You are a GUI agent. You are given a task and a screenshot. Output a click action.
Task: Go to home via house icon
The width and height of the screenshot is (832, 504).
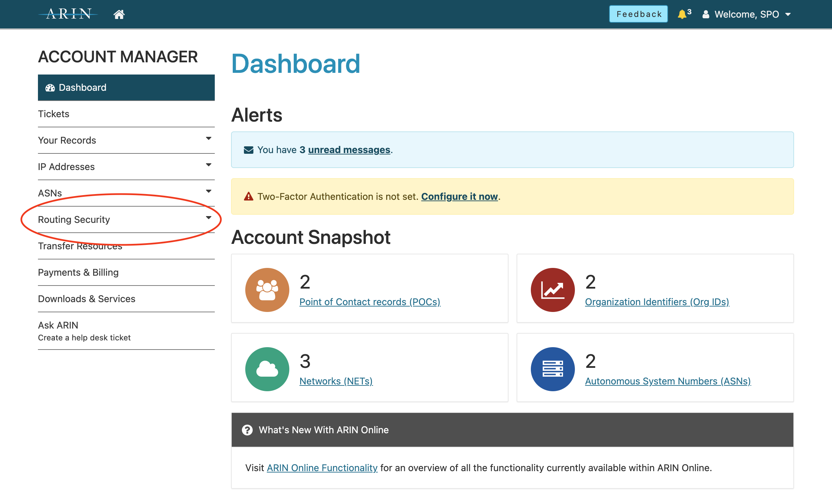[x=119, y=14]
